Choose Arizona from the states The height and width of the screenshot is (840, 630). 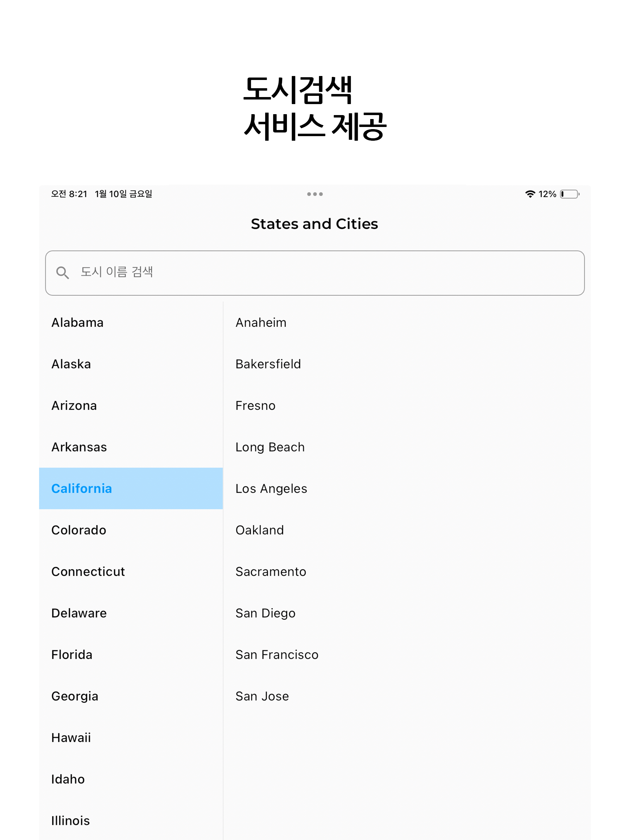pyautogui.click(x=131, y=406)
